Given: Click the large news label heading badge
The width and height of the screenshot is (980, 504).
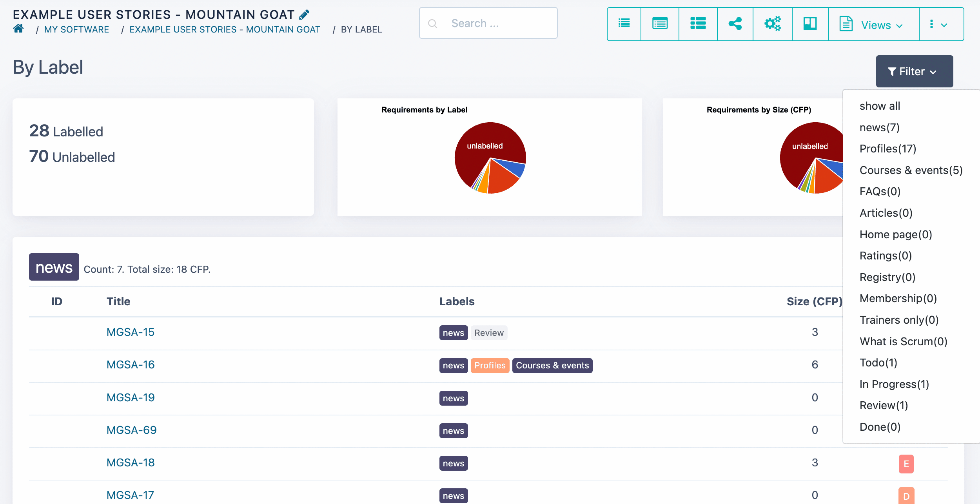Looking at the screenshot, I should [x=54, y=267].
